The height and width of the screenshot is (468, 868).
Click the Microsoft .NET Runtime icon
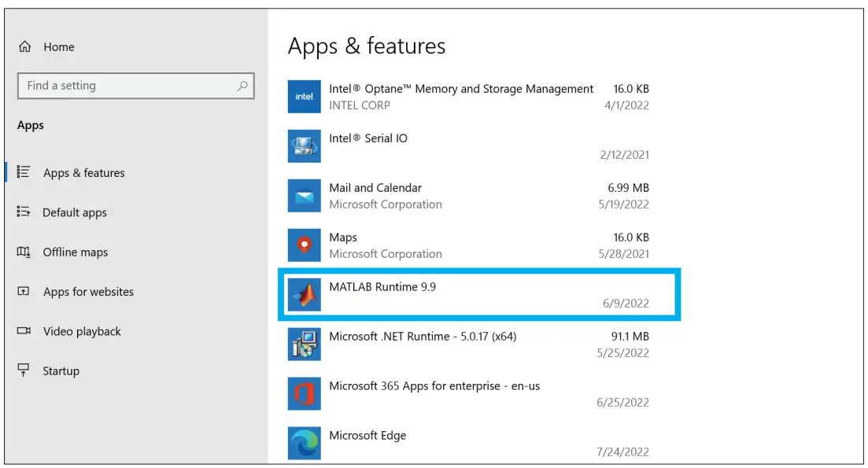coord(305,345)
